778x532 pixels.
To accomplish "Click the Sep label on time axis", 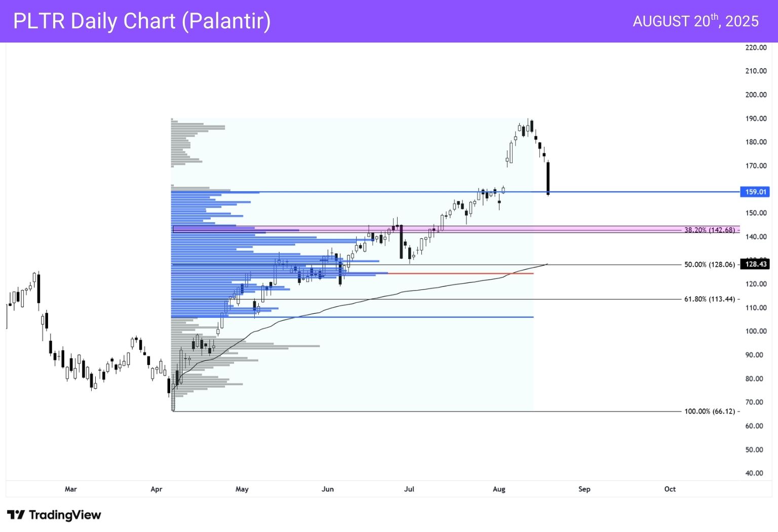I will (x=585, y=489).
